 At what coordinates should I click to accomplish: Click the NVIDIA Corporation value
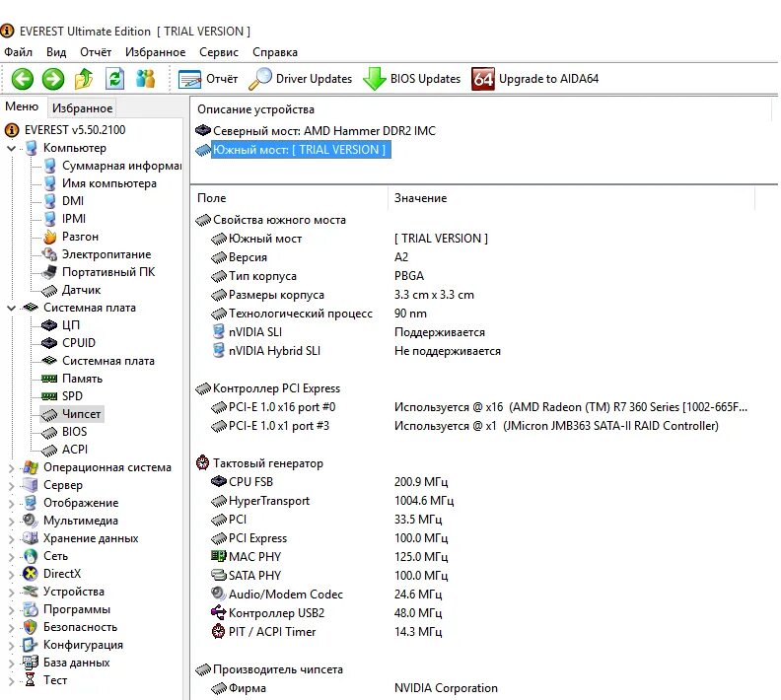tap(446, 688)
